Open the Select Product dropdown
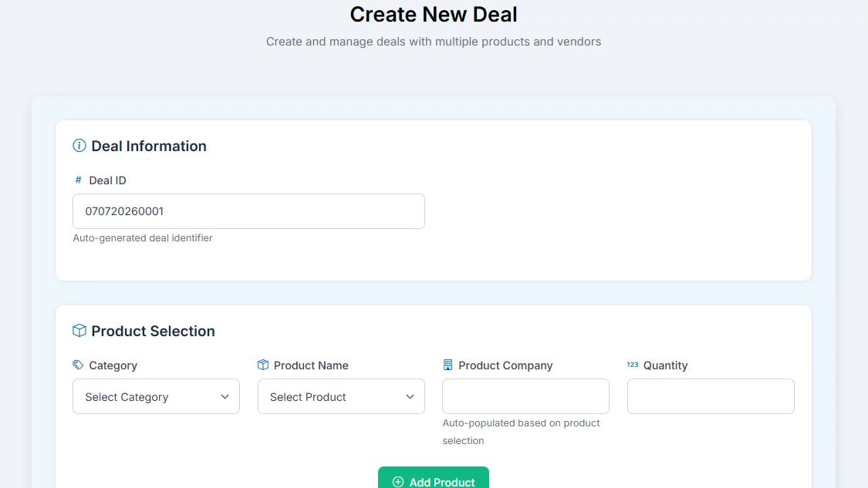This screenshot has height=488, width=868. tap(341, 396)
